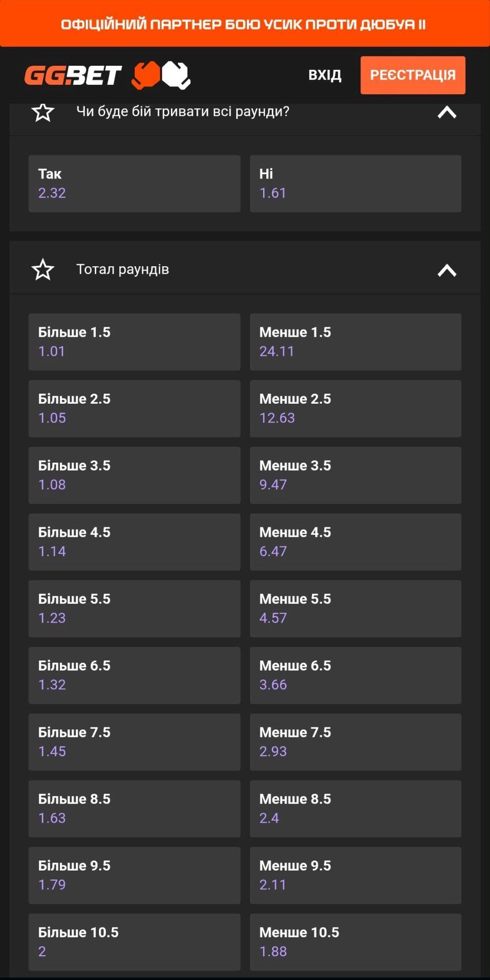Pick 'Більше 1.5' odds 1.01

click(x=134, y=342)
